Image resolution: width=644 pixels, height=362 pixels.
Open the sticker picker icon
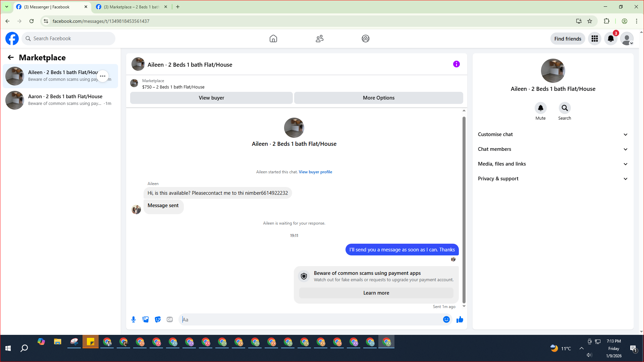(x=158, y=319)
